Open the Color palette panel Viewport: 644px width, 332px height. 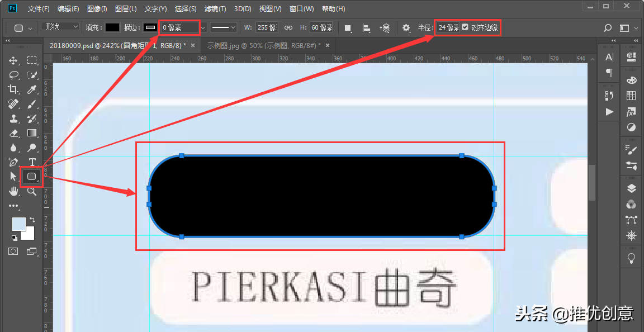[x=631, y=80]
